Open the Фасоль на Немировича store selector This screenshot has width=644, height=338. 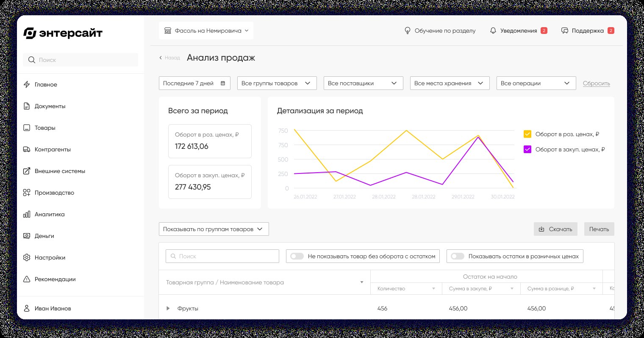click(x=206, y=31)
